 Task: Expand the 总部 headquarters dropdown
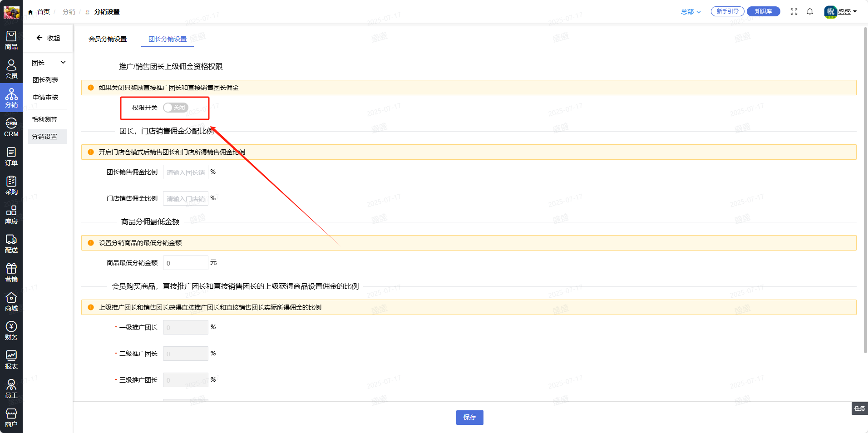(690, 12)
